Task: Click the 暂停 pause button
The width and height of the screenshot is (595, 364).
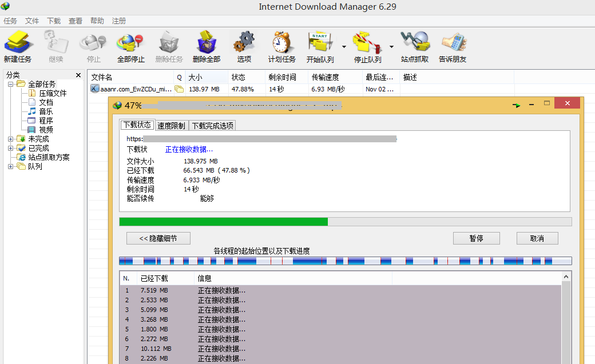Action: [x=476, y=238]
